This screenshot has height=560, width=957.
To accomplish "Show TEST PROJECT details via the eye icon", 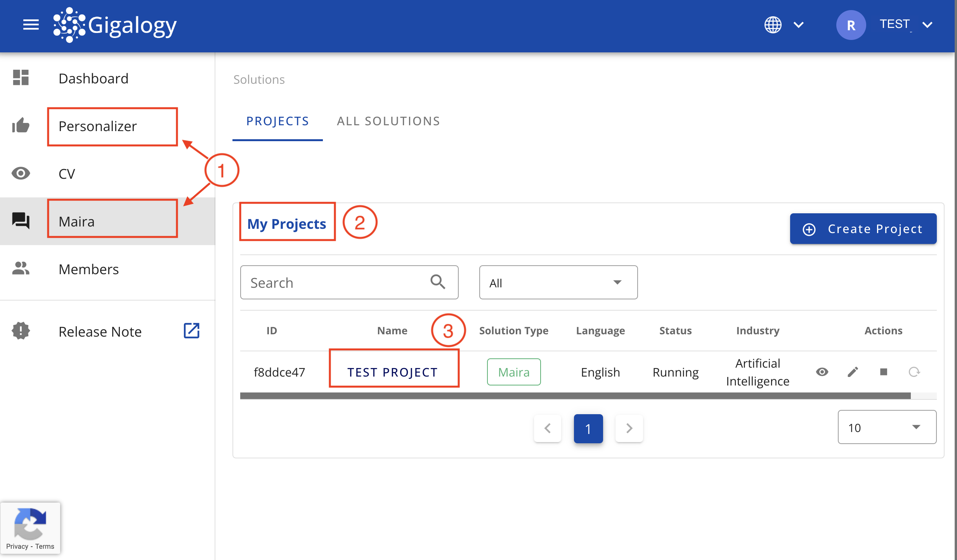I will point(822,372).
